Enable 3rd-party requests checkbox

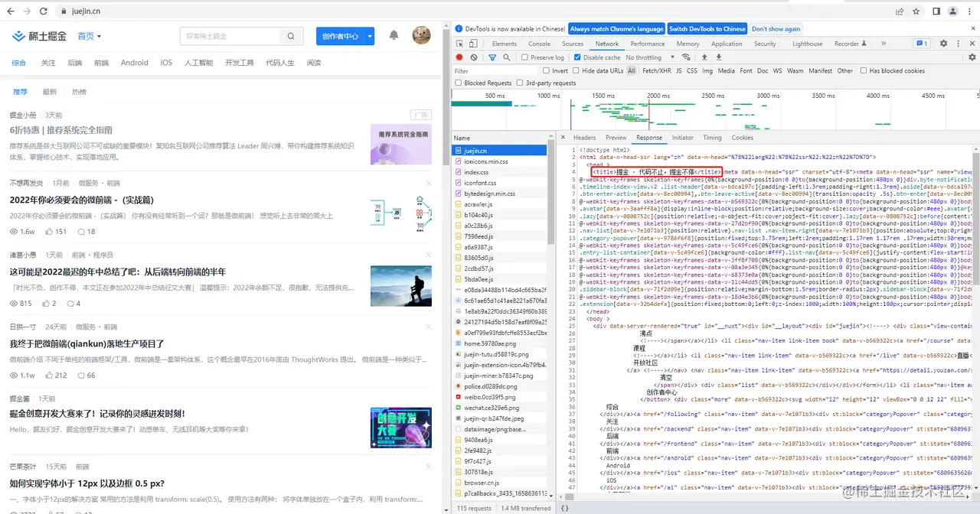(520, 83)
